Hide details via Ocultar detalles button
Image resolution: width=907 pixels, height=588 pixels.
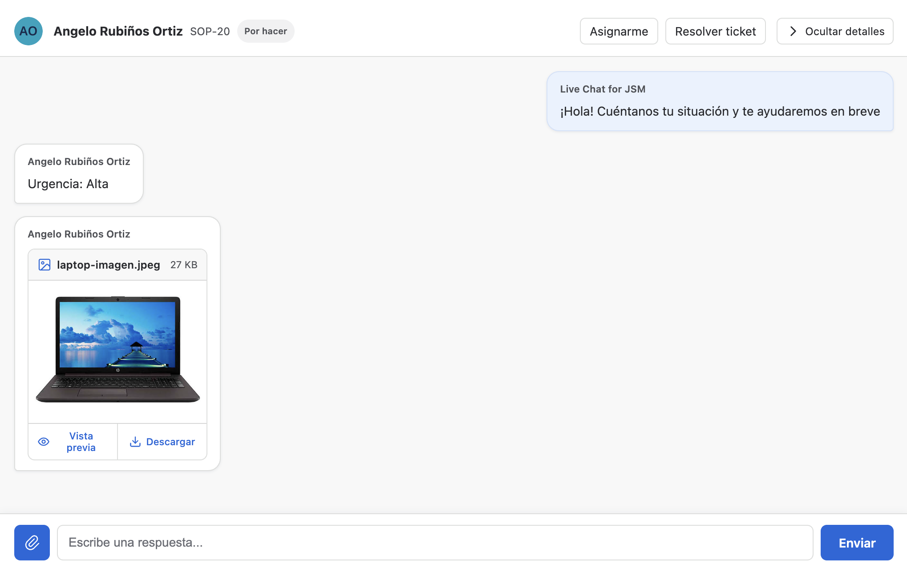pyautogui.click(x=835, y=31)
